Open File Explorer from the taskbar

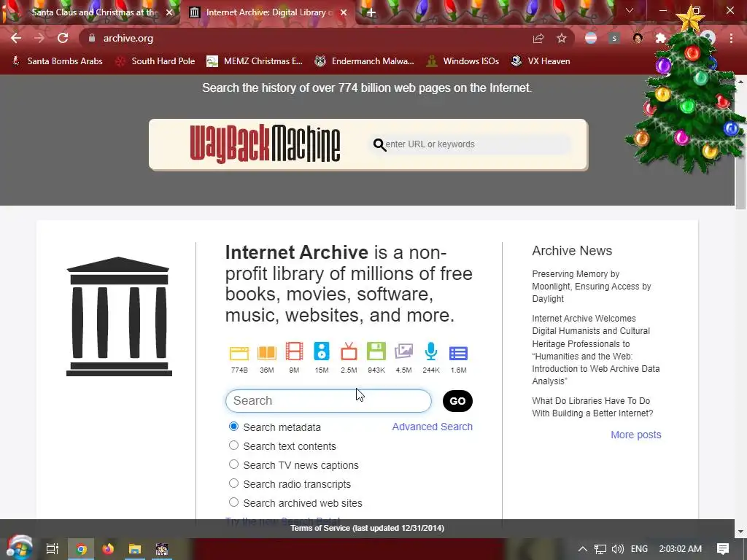point(135,549)
